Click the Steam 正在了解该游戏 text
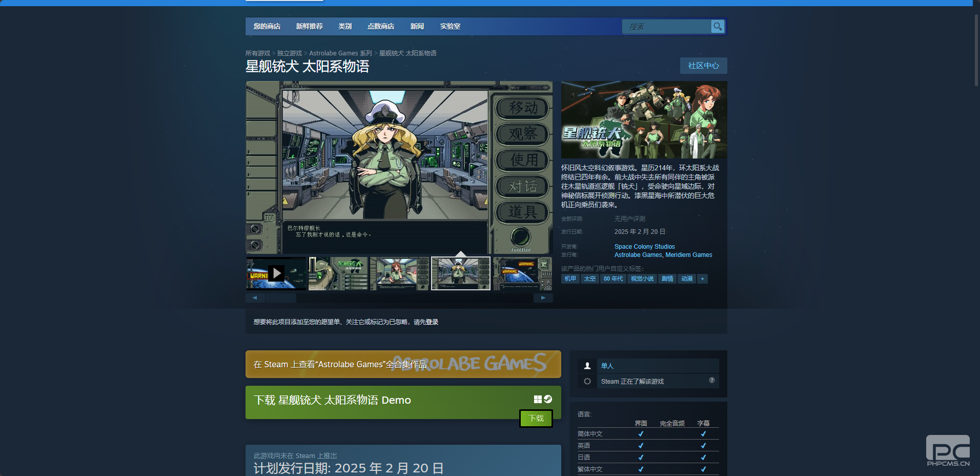 632,382
